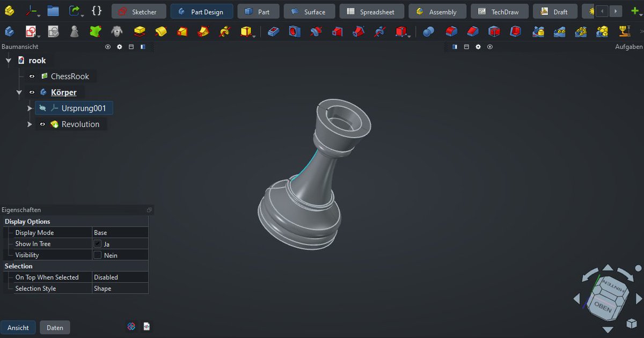644x338 pixels.
Task: Toggle the Show In Tree checkbox
Action: click(98, 243)
